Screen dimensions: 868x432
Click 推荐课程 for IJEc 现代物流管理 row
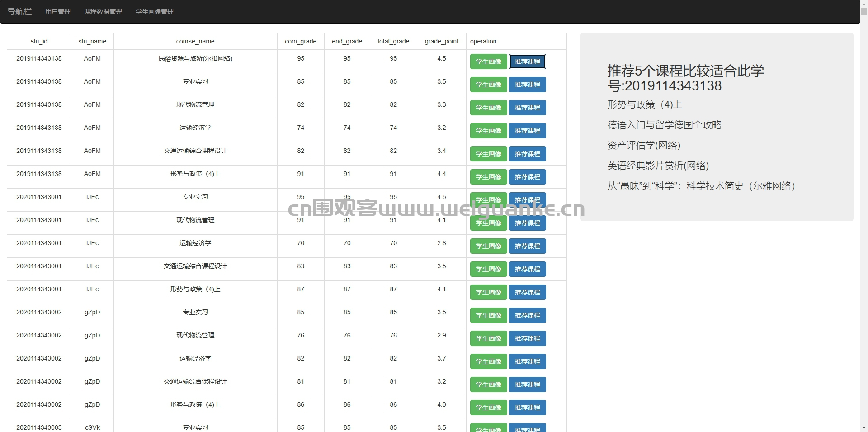(528, 223)
